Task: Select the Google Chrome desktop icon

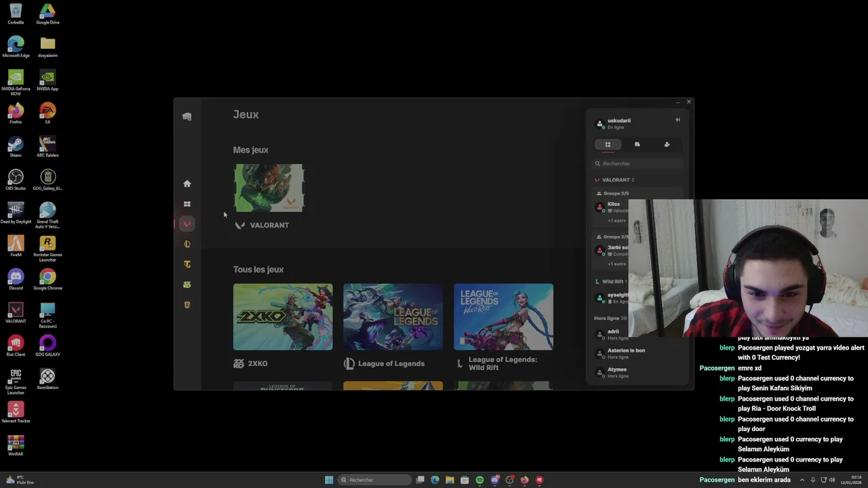Action: pos(47,280)
